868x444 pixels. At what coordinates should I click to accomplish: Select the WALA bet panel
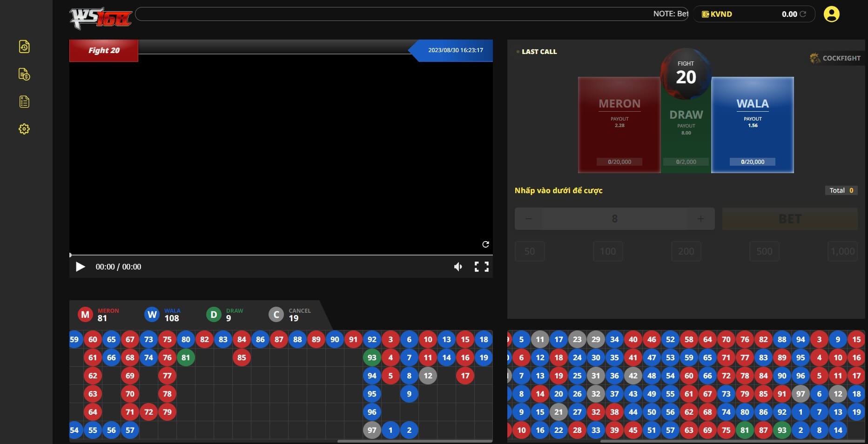[x=753, y=125]
